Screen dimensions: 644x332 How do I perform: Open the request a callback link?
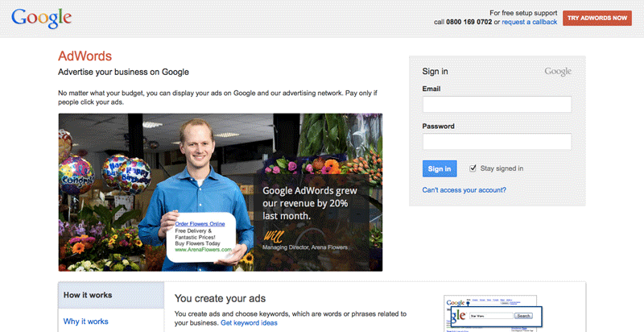pyautogui.click(x=530, y=22)
